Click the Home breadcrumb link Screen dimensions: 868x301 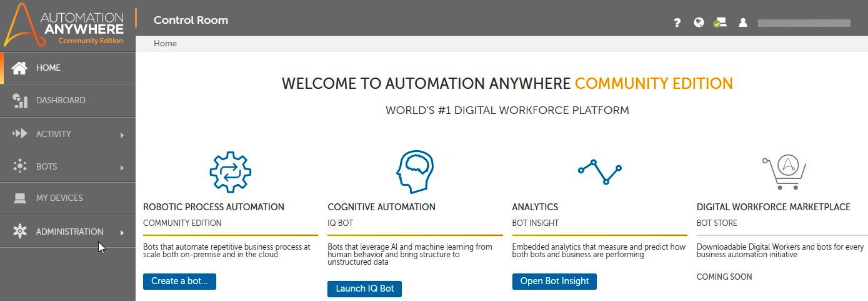(166, 44)
